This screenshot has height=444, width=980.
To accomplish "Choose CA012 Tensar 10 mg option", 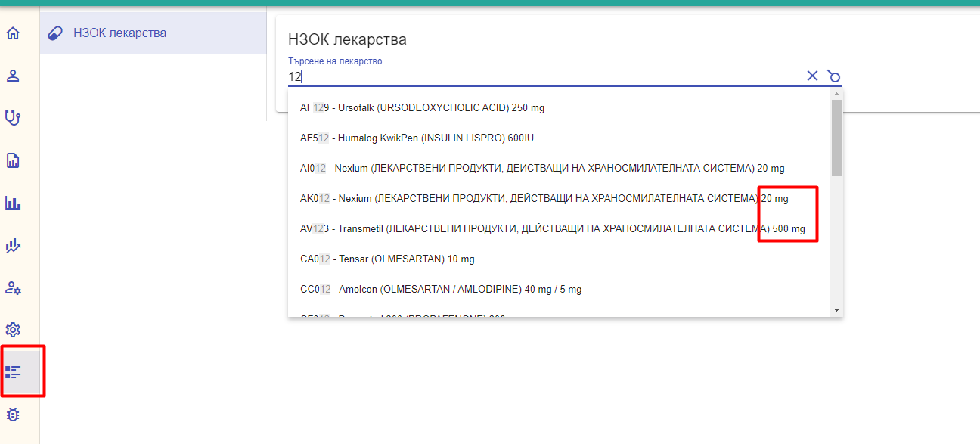I will click(559, 259).
